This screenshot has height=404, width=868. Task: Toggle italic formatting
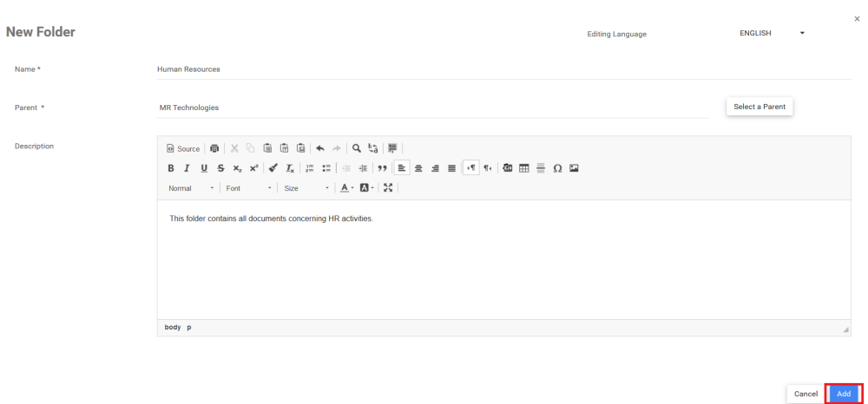pyautogui.click(x=187, y=168)
